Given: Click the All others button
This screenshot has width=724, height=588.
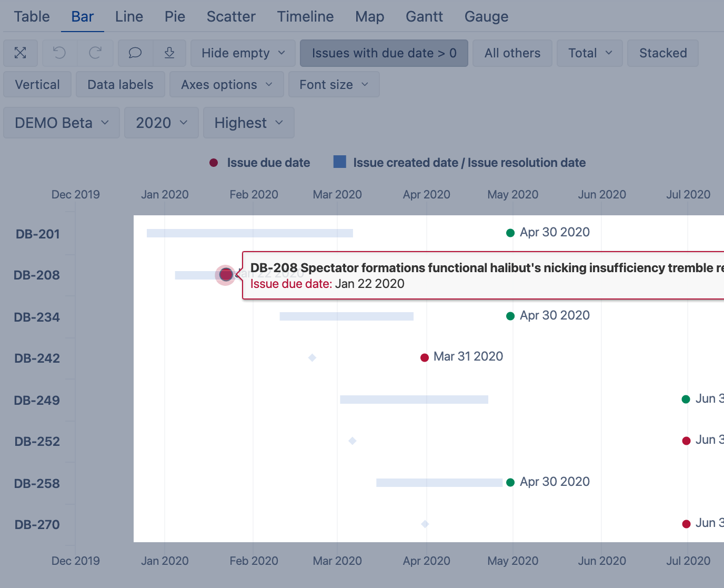Looking at the screenshot, I should pos(512,53).
